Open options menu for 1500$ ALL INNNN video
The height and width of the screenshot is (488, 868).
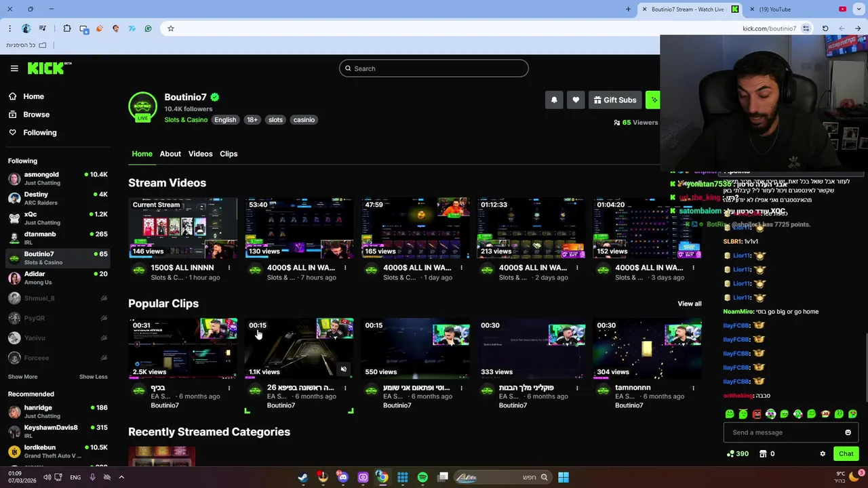click(229, 268)
